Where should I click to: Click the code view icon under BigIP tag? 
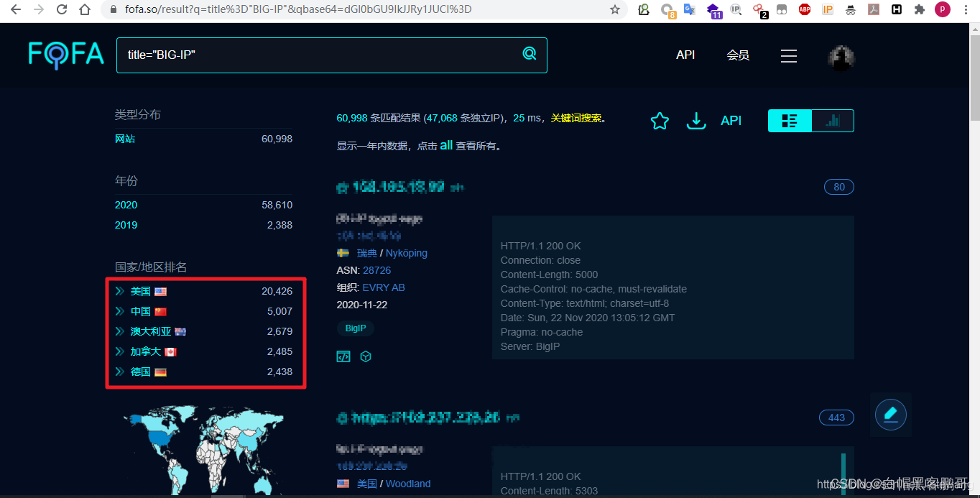(x=343, y=356)
